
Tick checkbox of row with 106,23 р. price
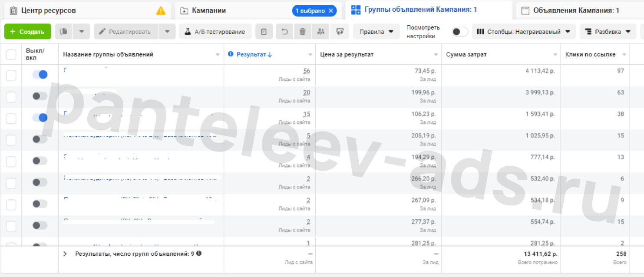pos(11,119)
